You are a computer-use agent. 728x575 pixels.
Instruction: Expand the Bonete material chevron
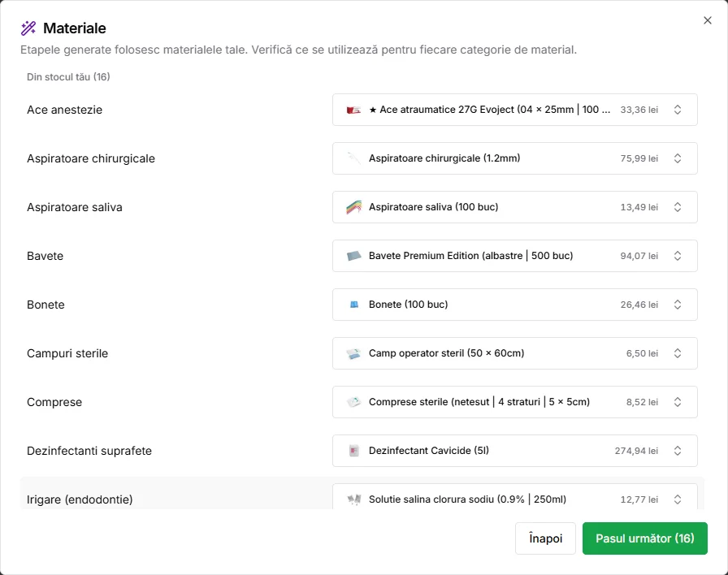point(678,305)
